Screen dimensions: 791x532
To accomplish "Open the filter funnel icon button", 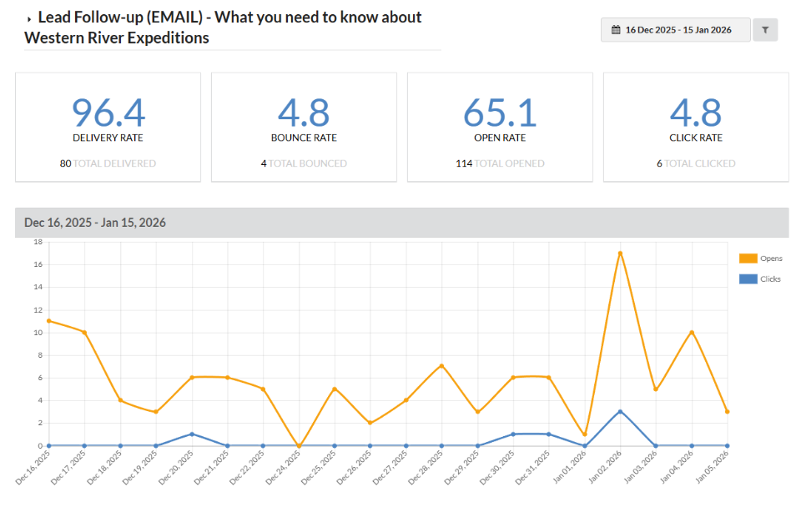I will pyautogui.click(x=765, y=30).
